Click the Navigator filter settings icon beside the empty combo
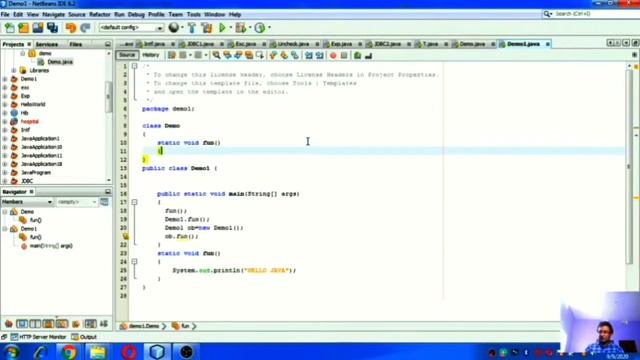The image size is (640, 360). click(x=104, y=202)
